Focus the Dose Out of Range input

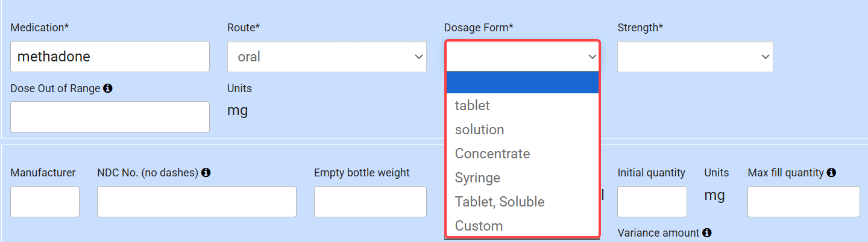coord(110,117)
